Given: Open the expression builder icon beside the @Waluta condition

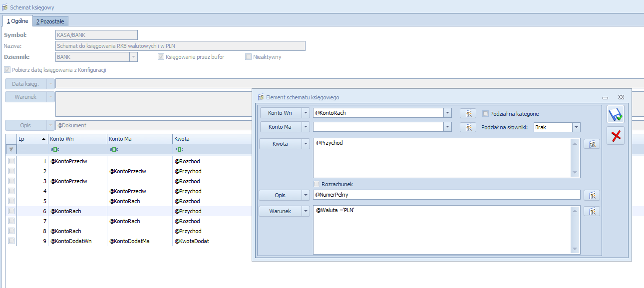Looking at the screenshot, I should tap(592, 211).
